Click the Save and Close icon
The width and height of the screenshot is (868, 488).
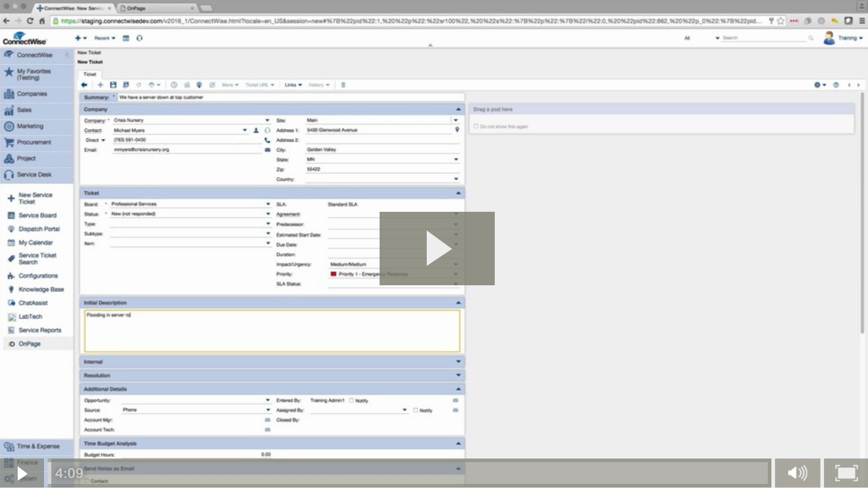click(126, 85)
